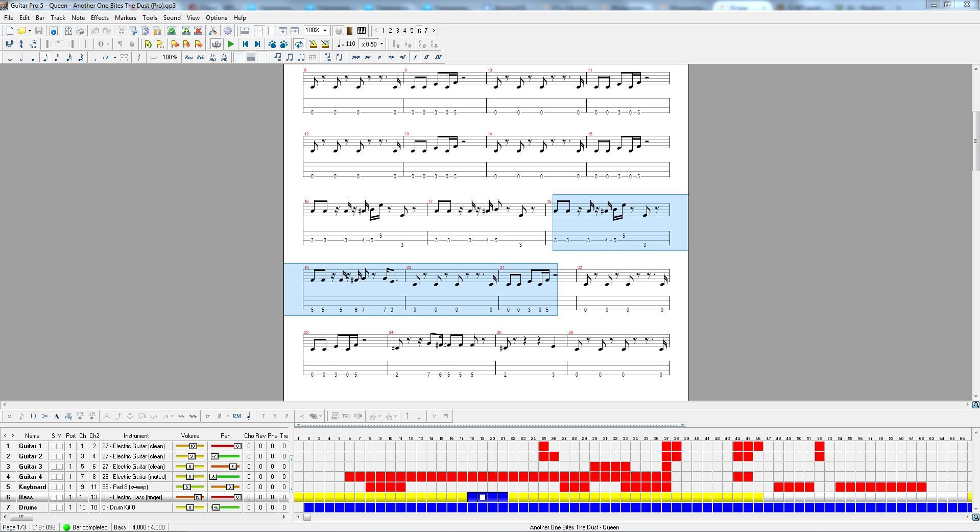This screenshot has width=980, height=532.
Task: Open the zoom 100% dropdown
Action: [x=325, y=31]
